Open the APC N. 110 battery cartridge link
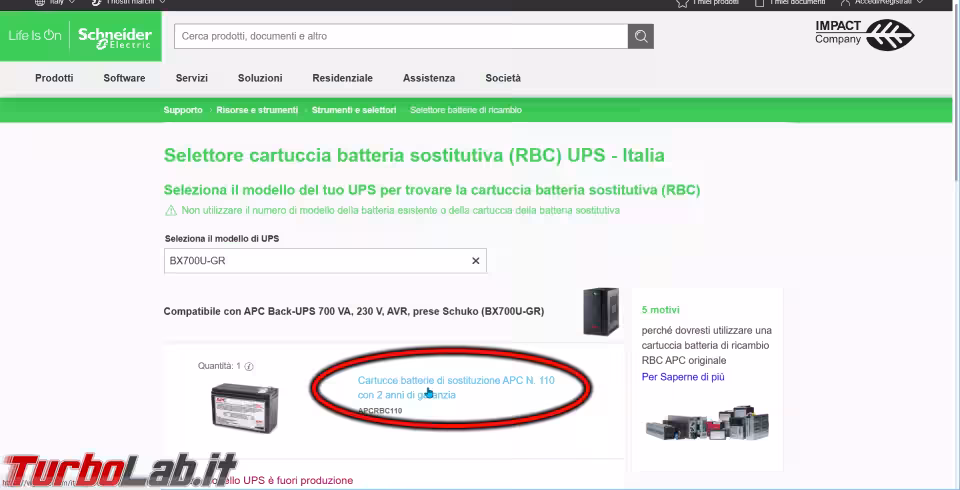This screenshot has width=960, height=490. (455, 381)
